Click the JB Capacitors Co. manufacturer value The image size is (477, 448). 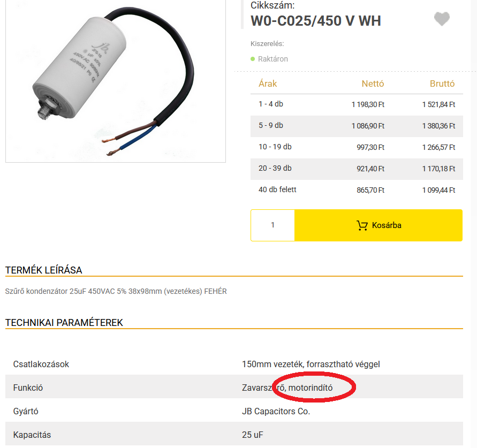click(x=276, y=412)
